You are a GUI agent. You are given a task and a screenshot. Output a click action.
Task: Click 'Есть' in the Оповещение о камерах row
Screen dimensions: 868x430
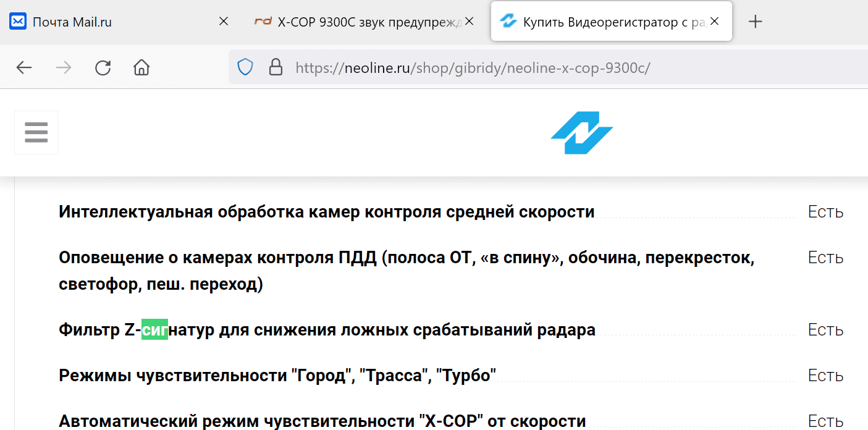tap(825, 257)
